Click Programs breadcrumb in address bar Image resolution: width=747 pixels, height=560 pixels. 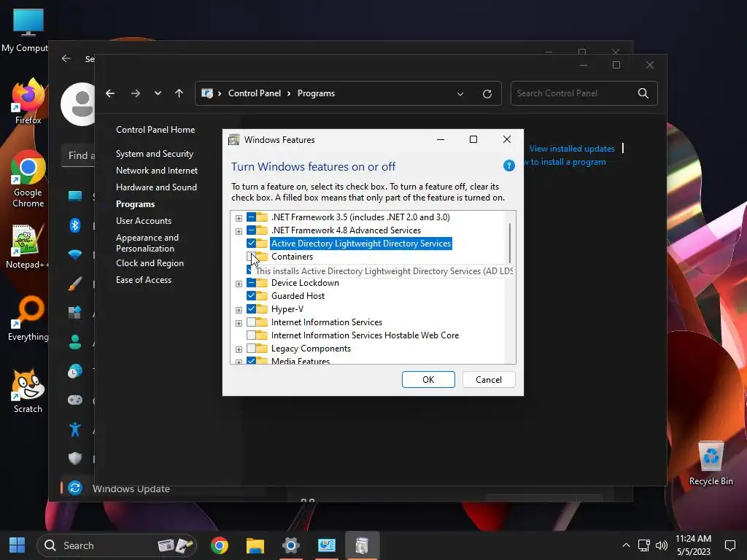pyautogui.click(x=316, y=93)
